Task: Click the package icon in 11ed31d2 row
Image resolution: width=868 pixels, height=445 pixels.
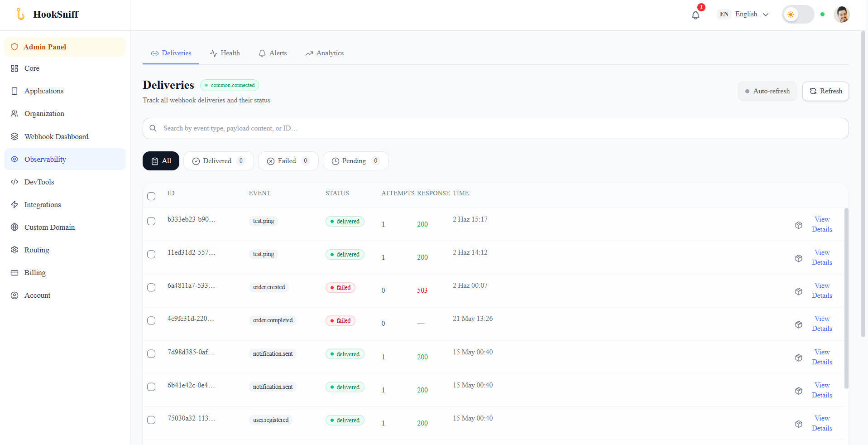Action: click(x=799, y=258)
